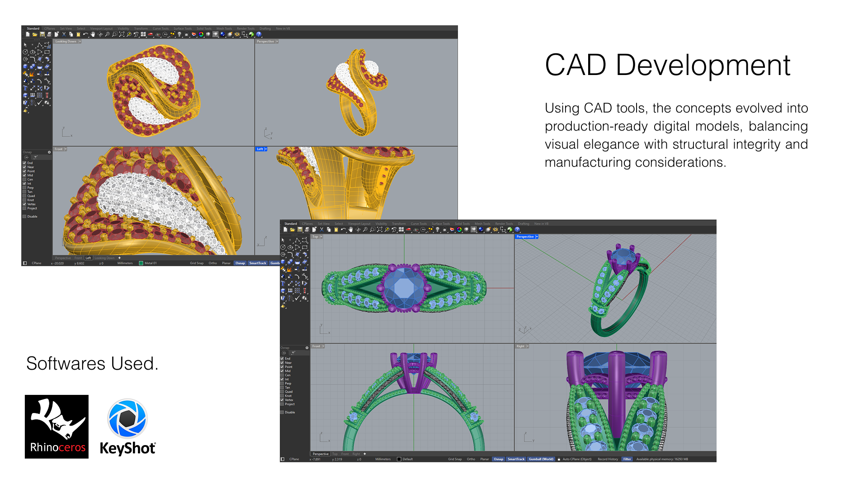Click Explode icon in lower Rhino side toolbar
This screenshot has width=868, height=488.
click(x=290, y=269)
